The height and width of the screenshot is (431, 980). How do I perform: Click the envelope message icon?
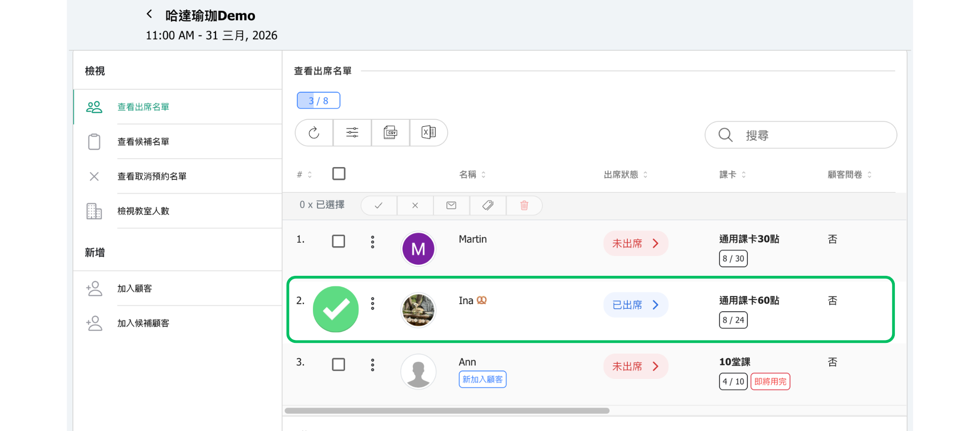pos(451,205)
